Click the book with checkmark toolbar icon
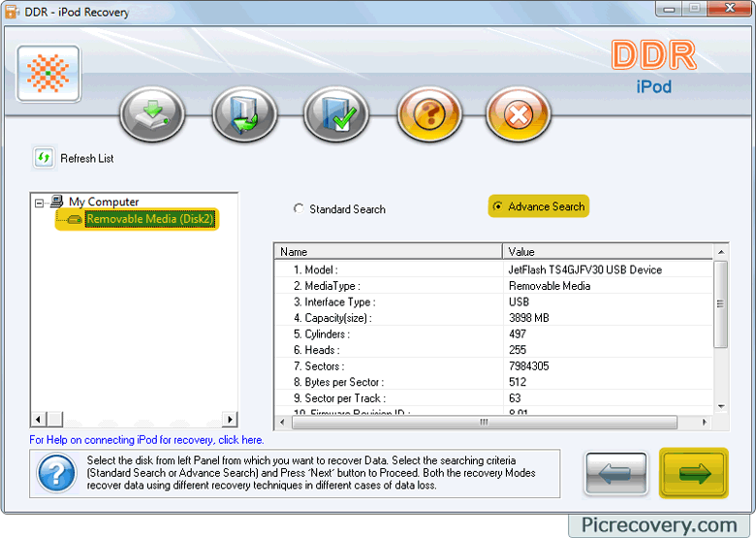The width and height of the screenshot is (756, 538). [x=336, y=114]
